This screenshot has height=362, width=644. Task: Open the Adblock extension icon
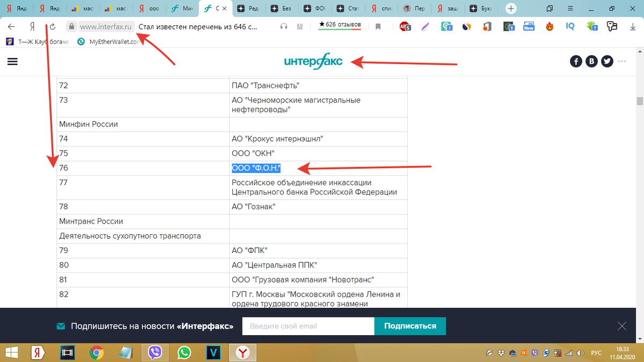pyautogui.click(x=405, y=26)
